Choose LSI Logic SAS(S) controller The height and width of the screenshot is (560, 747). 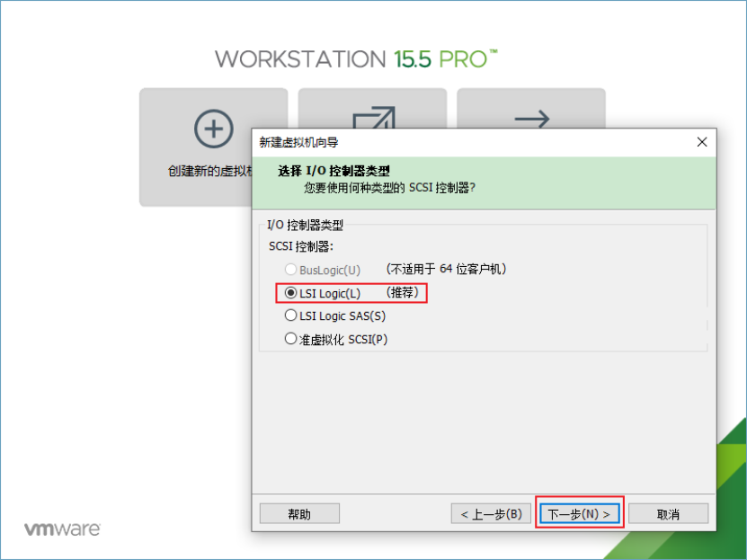pyautogui.click(x=335, y=316)
